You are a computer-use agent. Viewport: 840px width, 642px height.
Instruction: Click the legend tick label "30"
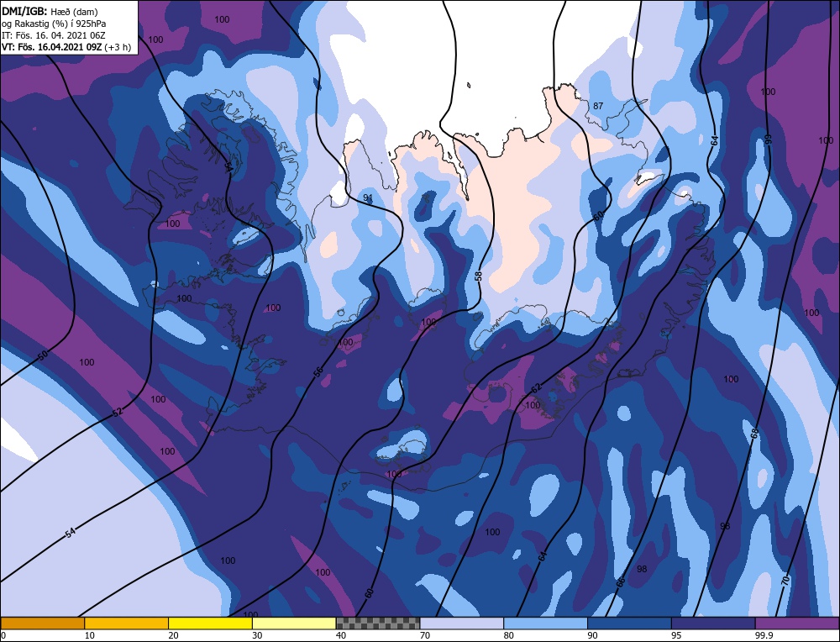tap(257, 635)
